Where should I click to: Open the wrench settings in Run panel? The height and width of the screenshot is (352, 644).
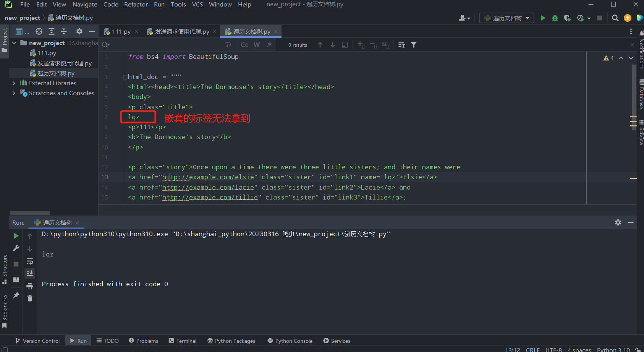pos(16,248)
